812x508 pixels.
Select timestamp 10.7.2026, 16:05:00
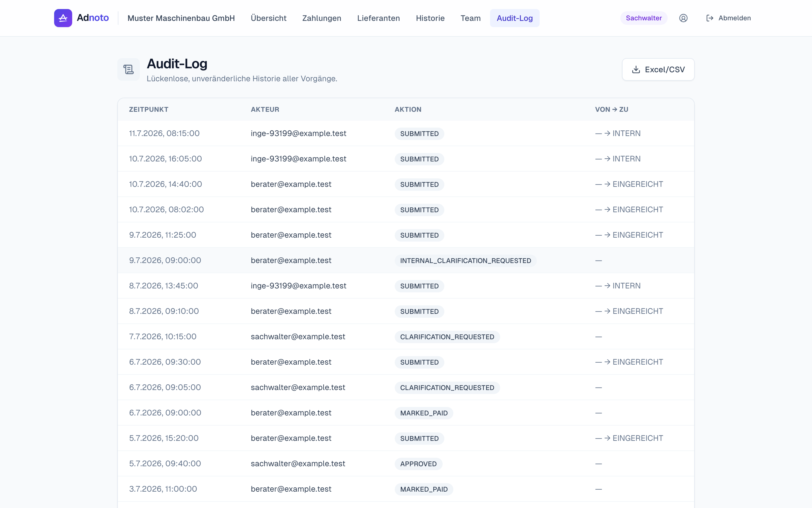pos(166,159)
